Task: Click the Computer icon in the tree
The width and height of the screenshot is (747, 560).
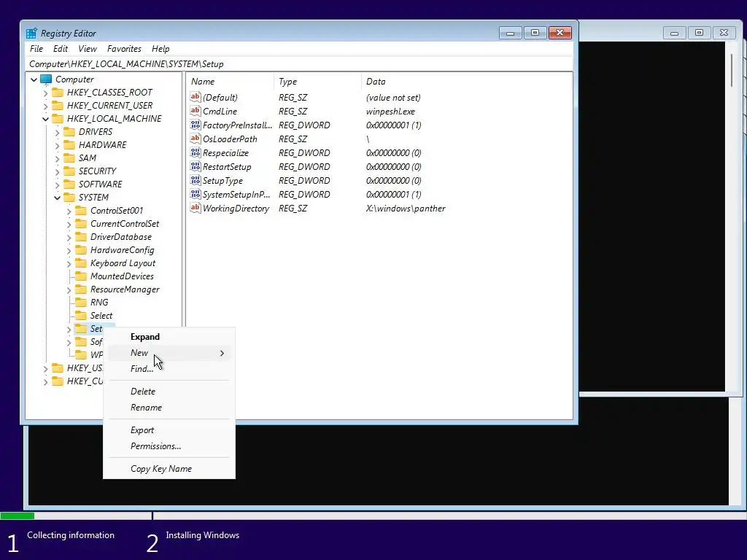Action: (x=46, y=79)
